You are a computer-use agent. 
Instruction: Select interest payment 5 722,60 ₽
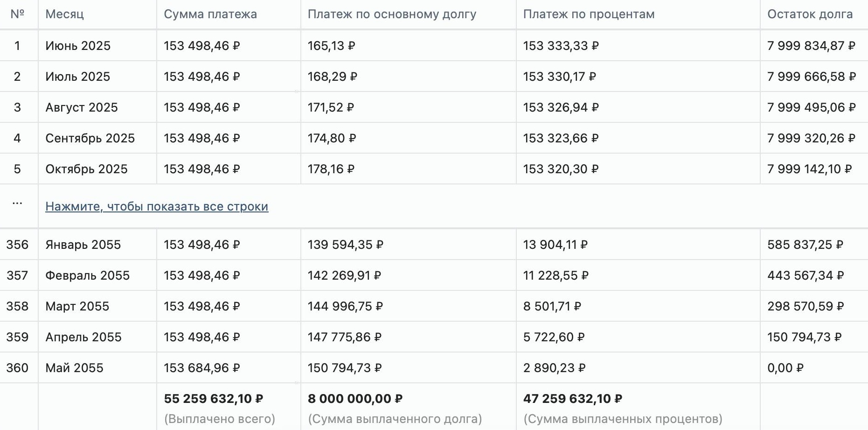pyautogui.click(x=554, y=337)
